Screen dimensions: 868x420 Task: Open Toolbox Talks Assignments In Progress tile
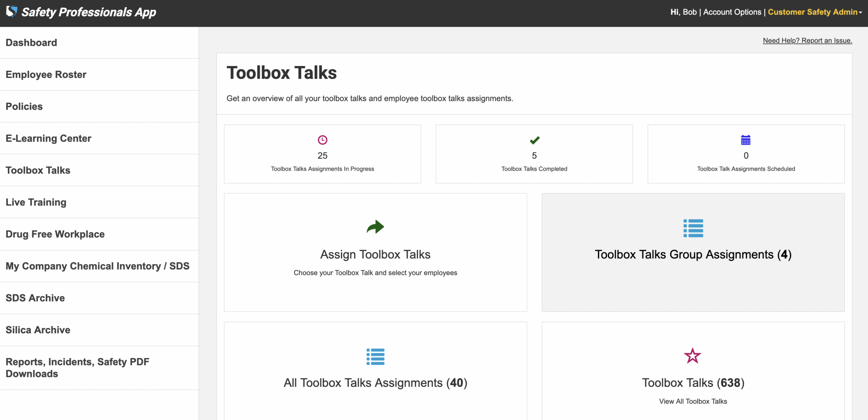click(322, 169)
